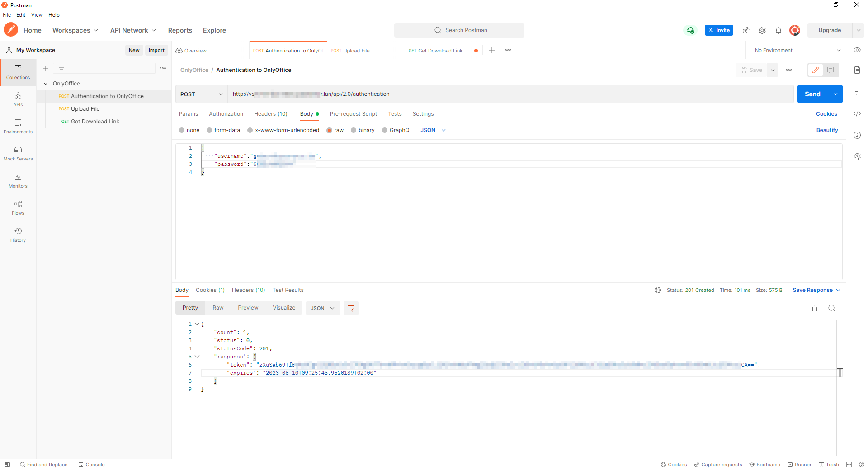Open the HTTP method POST dropdown
This screenshot has width=868, height=470.
(x=202, y=94)
